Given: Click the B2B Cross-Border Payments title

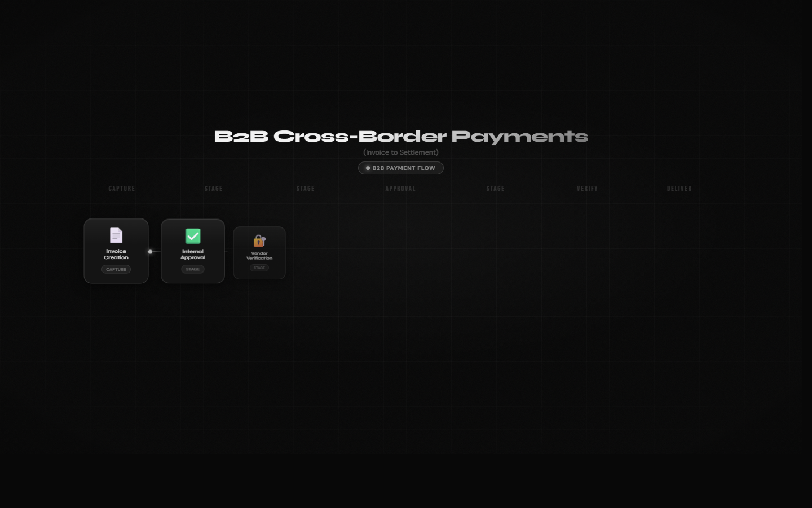Looking at the screenshot, I should click(400, 136).
